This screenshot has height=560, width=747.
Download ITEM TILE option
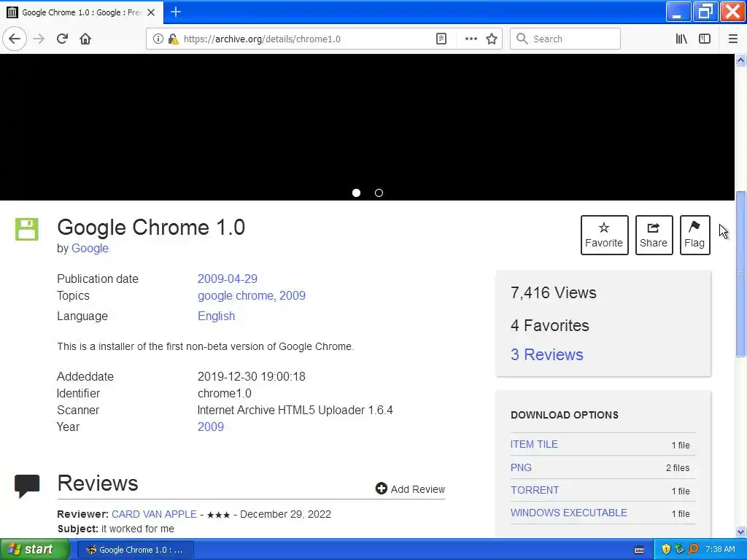534,444
